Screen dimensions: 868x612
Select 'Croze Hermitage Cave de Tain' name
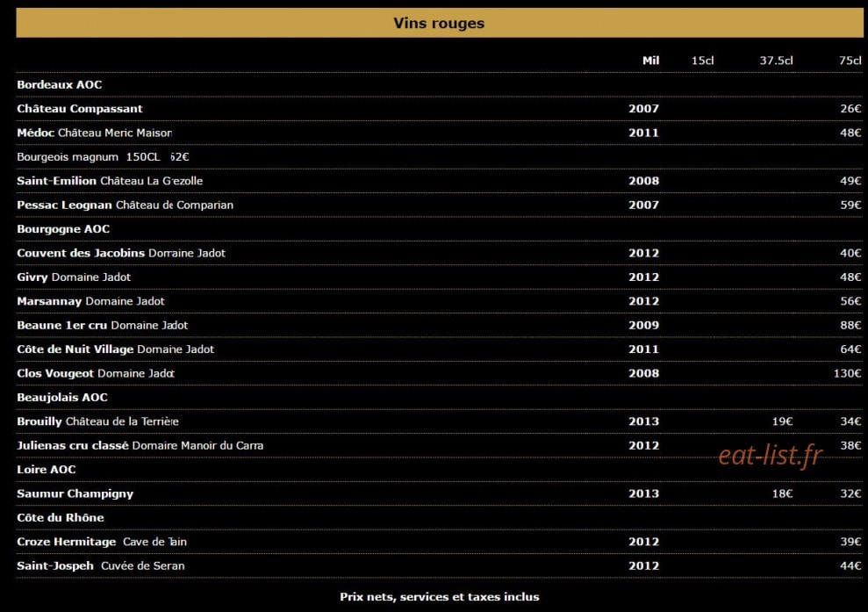pyautogui.click(x=102, y=542)
